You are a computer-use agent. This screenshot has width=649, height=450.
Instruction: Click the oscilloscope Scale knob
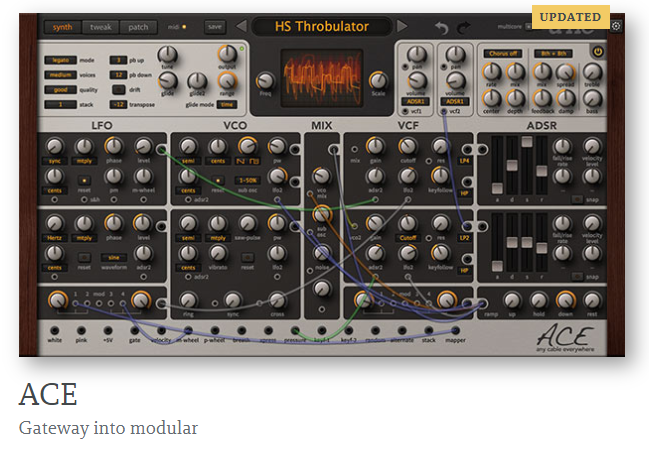(378, 80)
